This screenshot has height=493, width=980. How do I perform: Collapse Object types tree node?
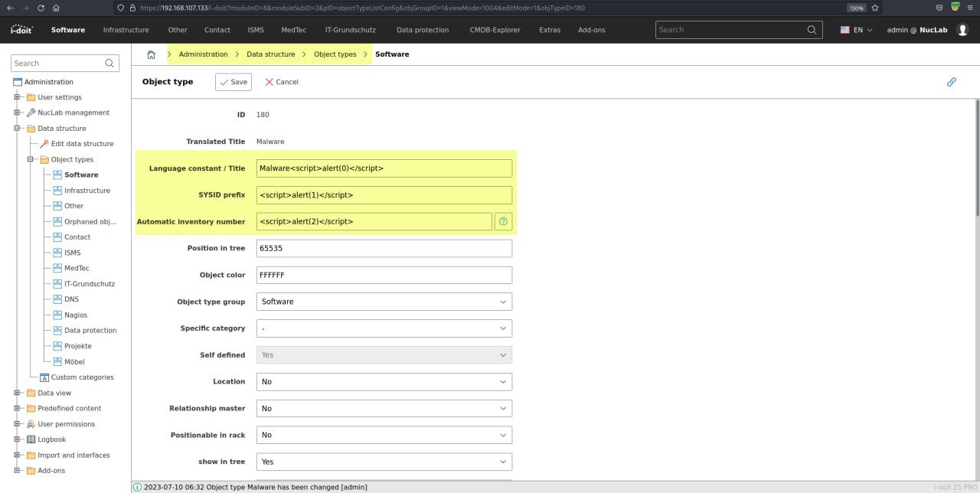pos(31,159)
